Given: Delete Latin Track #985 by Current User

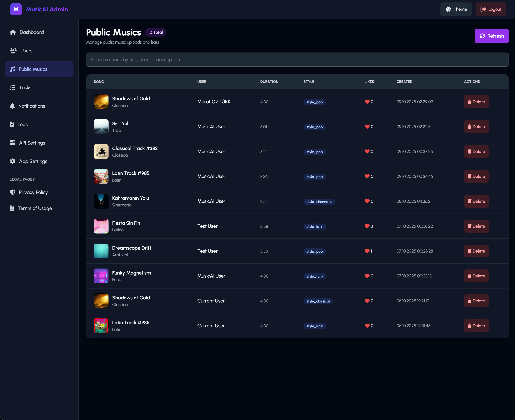Looking at the screenshot, I should click(x=476, y=326).
